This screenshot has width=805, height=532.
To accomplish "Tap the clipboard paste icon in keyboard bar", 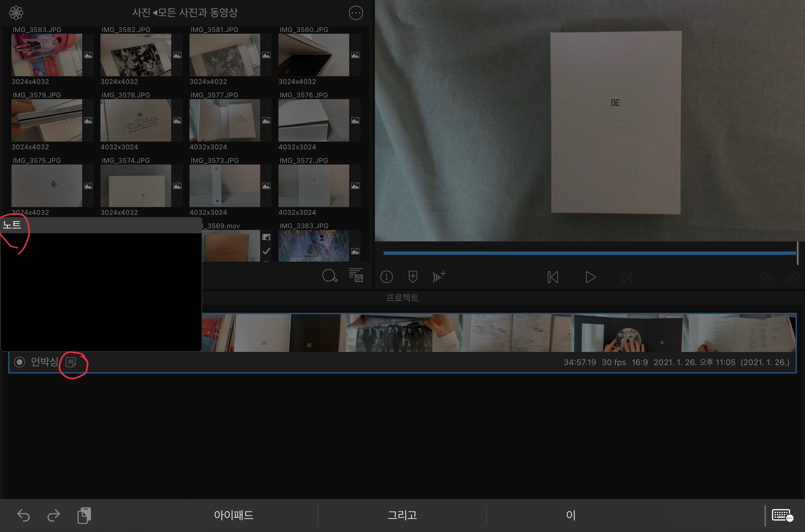I will (84, 515).
